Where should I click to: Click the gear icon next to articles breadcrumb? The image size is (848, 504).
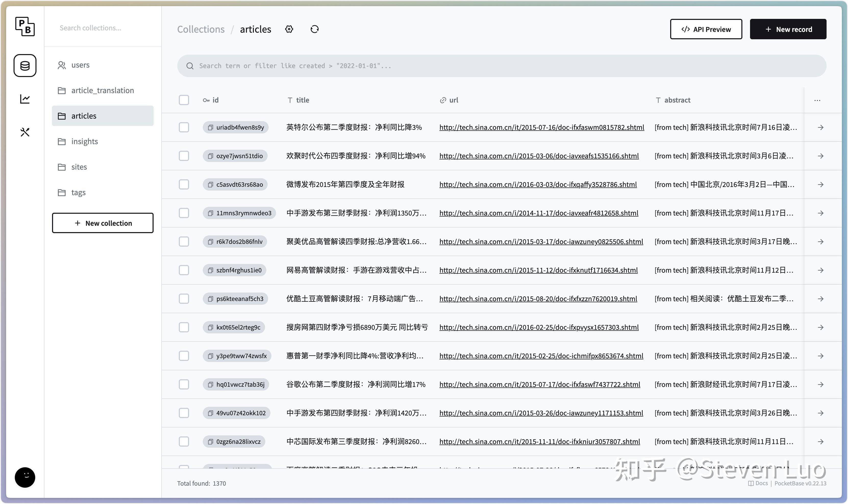(x=289, y=29)
